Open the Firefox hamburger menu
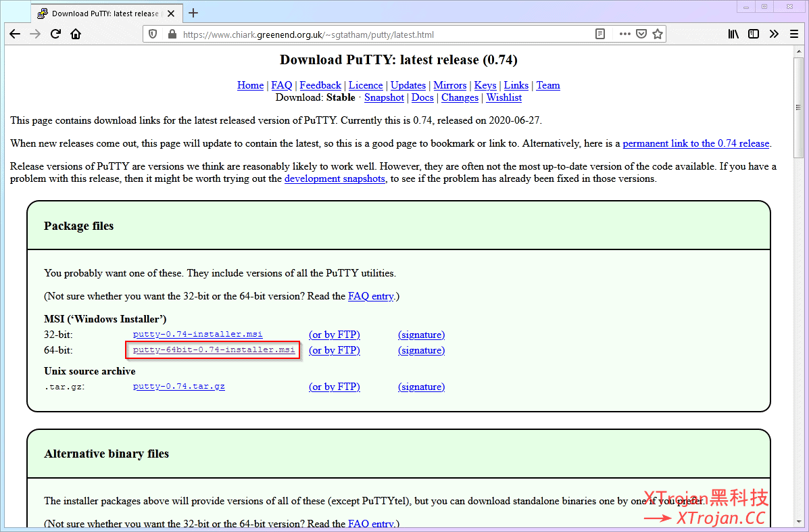Image resolution: width=809 pixels, height=532 pixels. click(794, 34)
